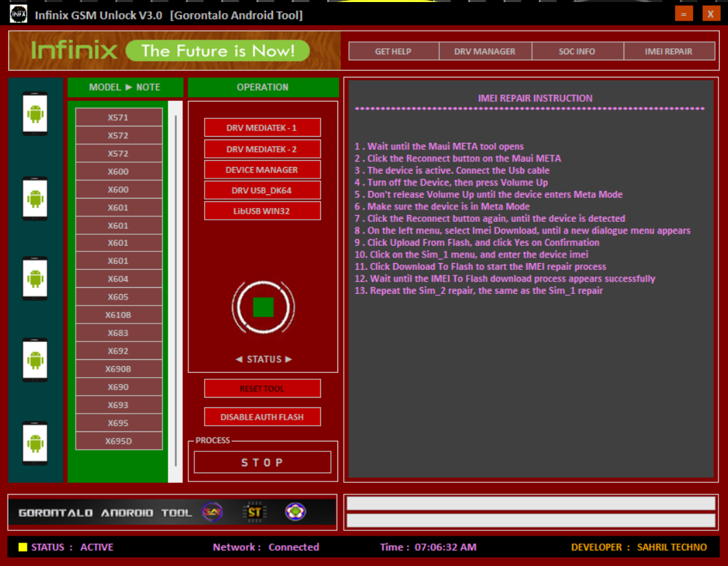This screenshot has height=566, width=728.
Task: Click the 'Repeat the Sim_2 repair' instruction line
Action: pyautogui.click(x=478, y=291)
